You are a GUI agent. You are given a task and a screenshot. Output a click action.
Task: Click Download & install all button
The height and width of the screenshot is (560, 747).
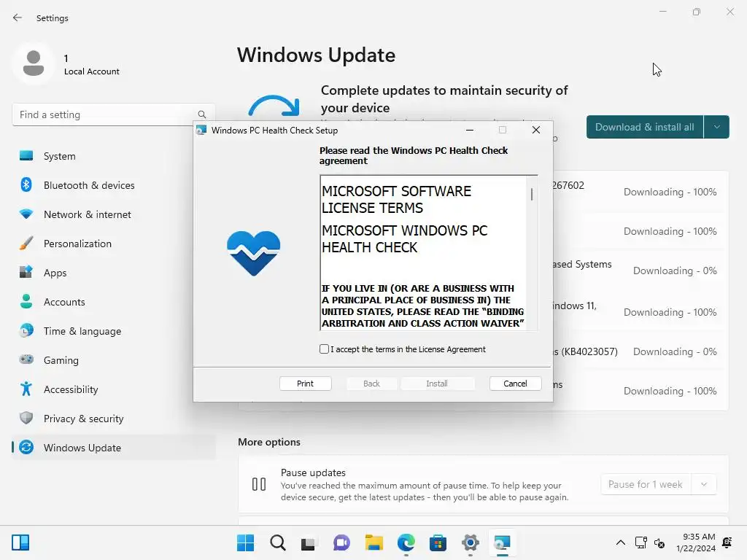click(x=645, y=127)
